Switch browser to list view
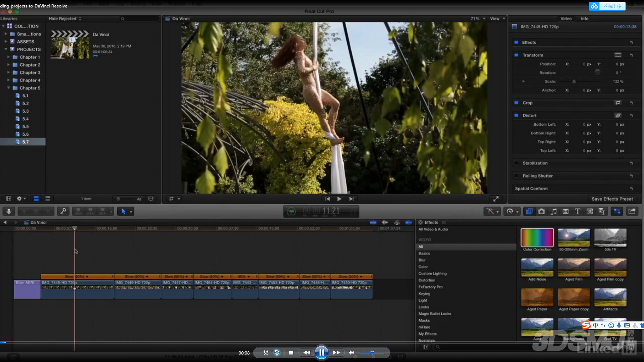The height and width of the screenshot is (362, 644). pyautogui.click(x=47, y=199)
